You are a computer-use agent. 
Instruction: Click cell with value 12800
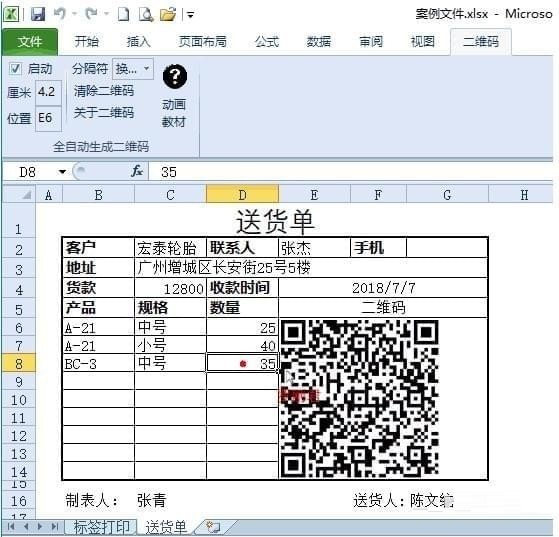pyautogui.click(x=170, y=288)
